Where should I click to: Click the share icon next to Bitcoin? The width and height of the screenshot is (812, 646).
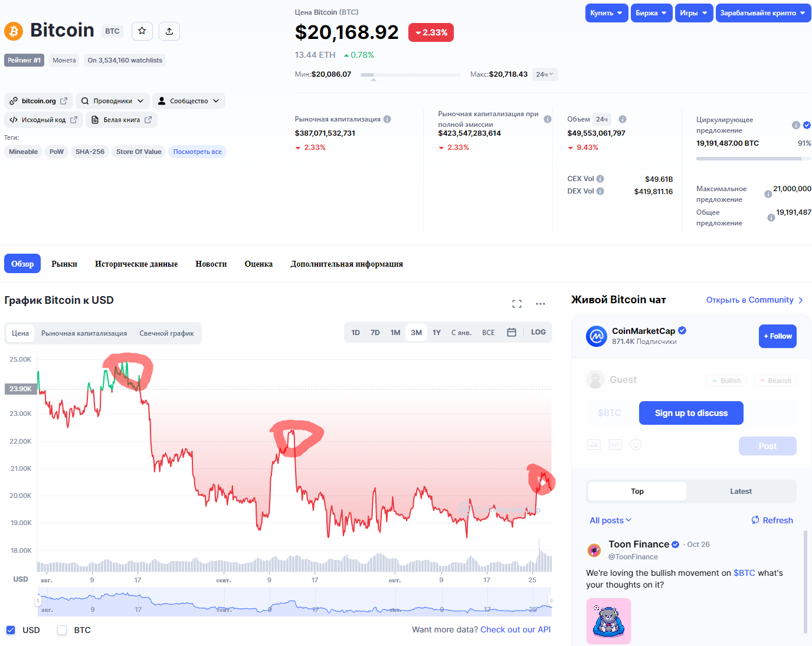click(x=169, y=31)
